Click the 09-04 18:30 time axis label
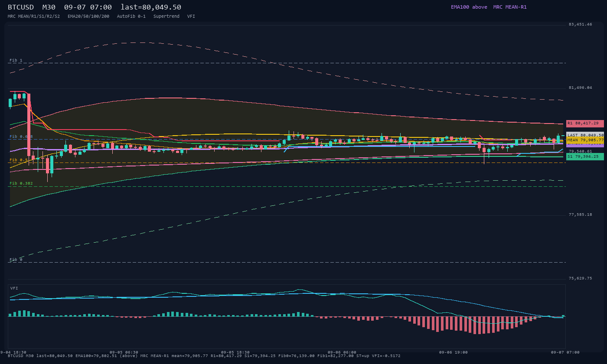This screenshot has width=607, height=364. pyautogui.click(x=13, y=352)
